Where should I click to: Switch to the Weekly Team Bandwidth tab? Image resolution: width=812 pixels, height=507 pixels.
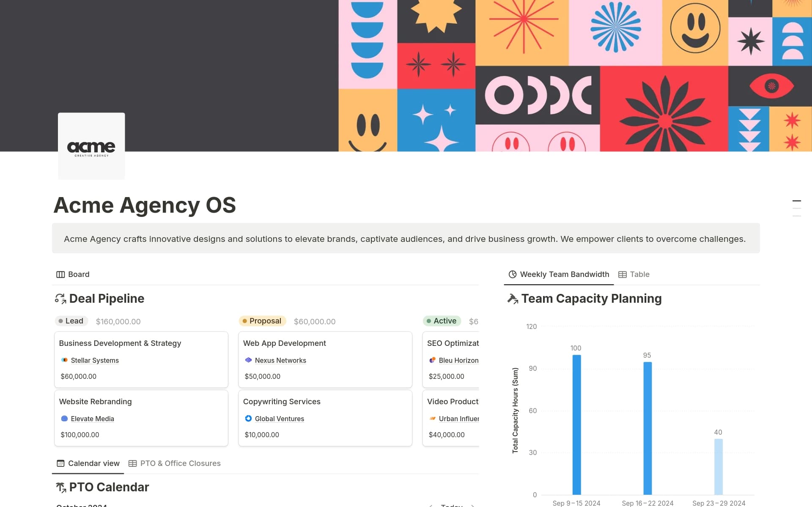(x=559, y=274)
